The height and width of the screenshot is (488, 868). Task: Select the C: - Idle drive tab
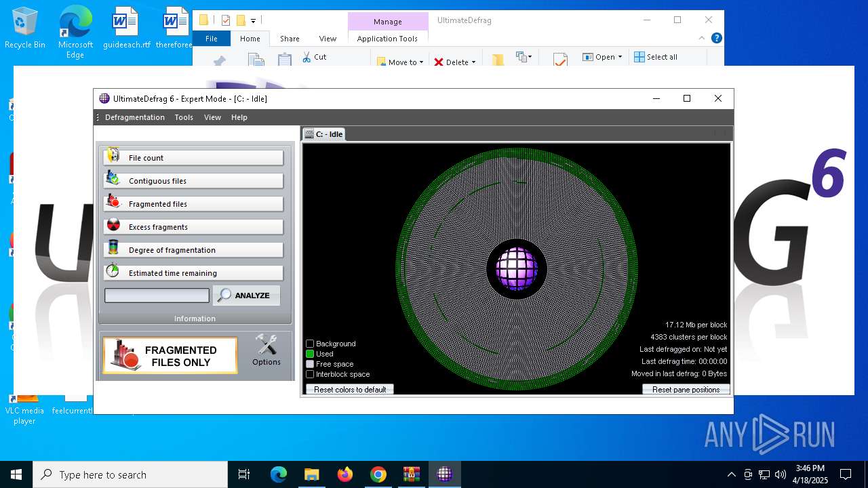324,134
